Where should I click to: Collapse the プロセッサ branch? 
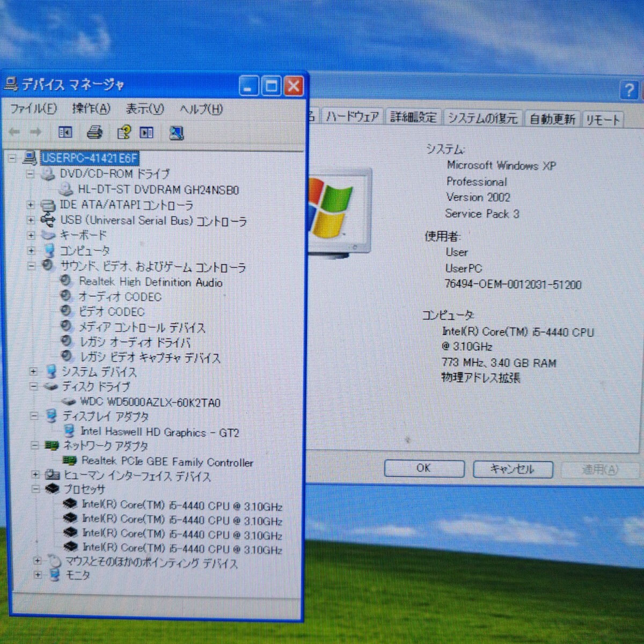35,489
